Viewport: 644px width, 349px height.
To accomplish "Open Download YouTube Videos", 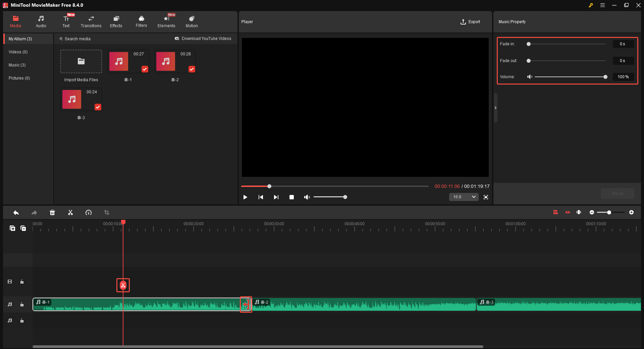I will tap(203, 39).
